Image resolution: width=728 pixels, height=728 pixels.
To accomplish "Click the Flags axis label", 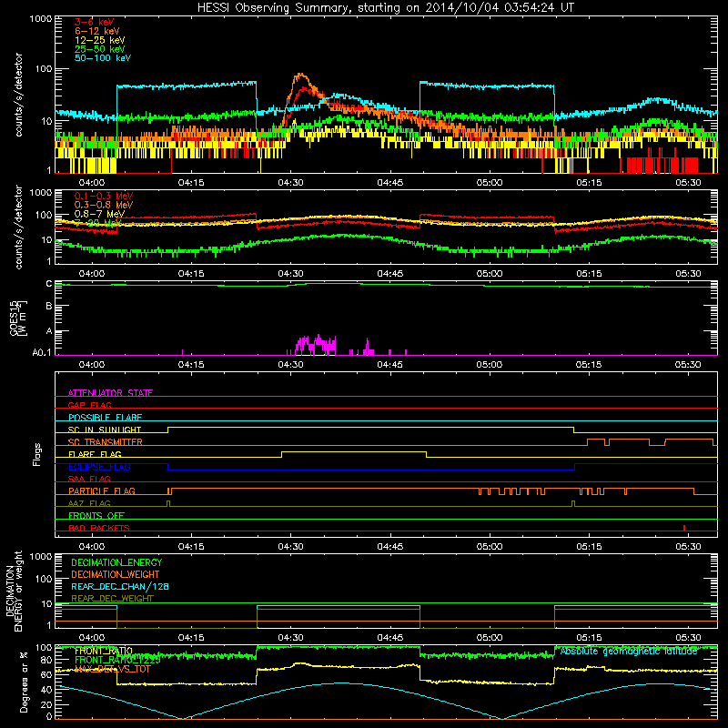I will point(37,454).
